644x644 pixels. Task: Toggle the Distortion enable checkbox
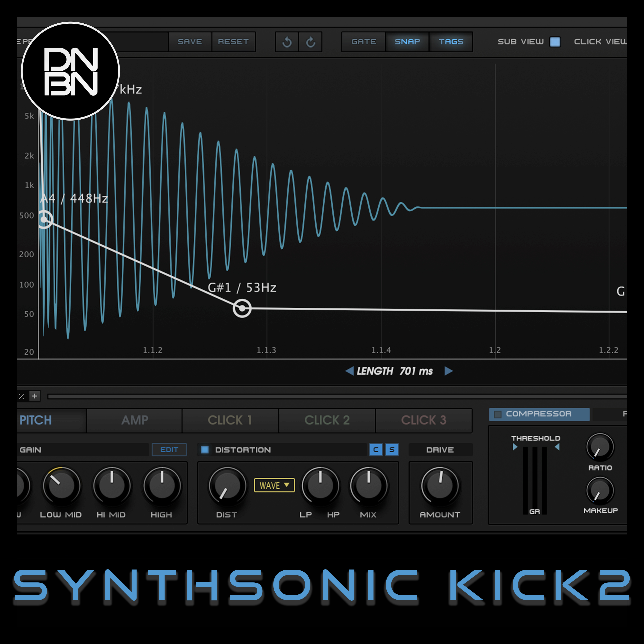pos(205,450)
